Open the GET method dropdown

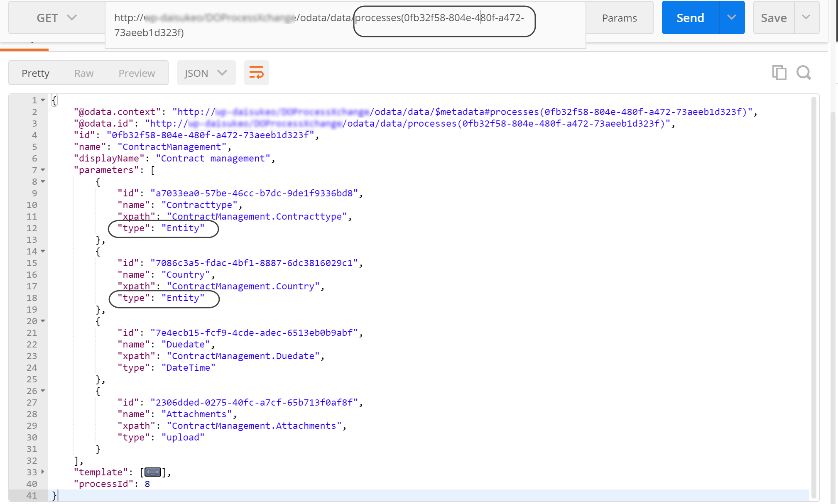click(57, 18)
